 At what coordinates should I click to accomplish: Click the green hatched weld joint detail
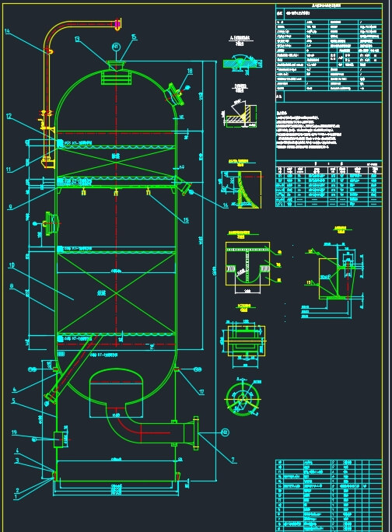tap(243, 64)
